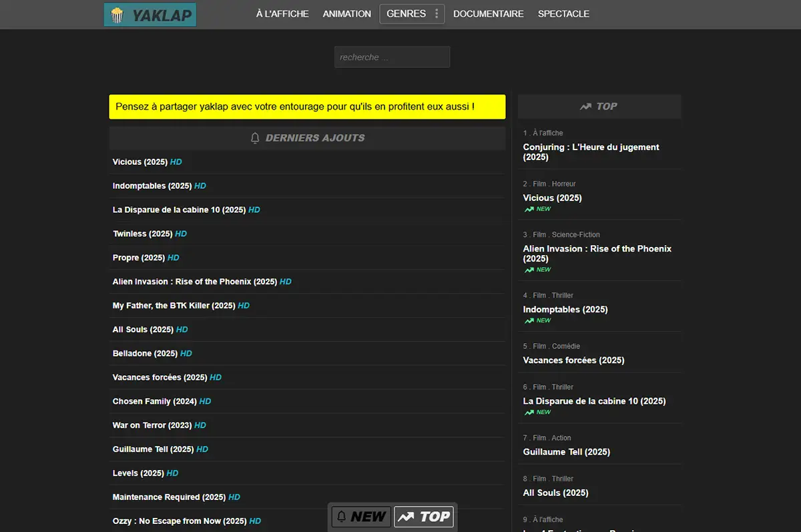Click the yellow share Yaklap banner
This screenshot has height=532, width=801.
click(x=307, y=107)
